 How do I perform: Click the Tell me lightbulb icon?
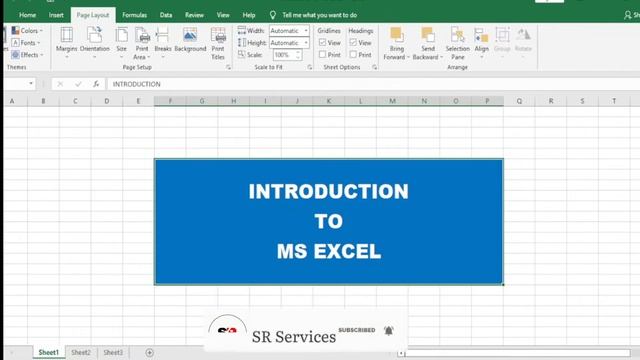click(272, 15)
